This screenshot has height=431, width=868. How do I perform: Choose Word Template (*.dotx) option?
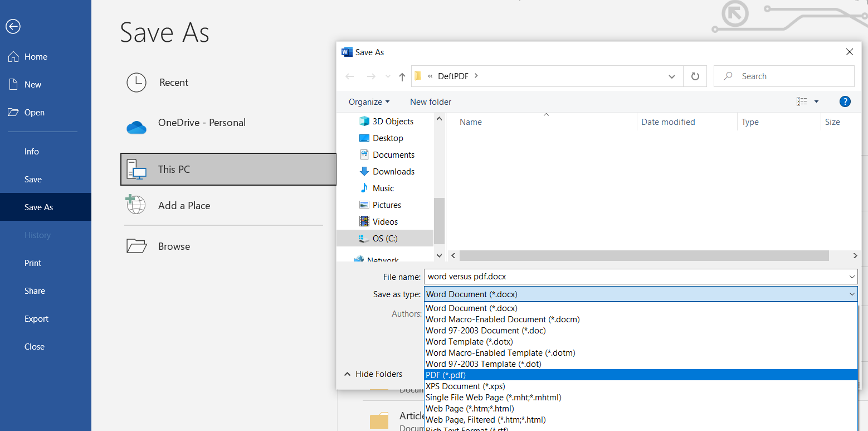coord(641,342)
